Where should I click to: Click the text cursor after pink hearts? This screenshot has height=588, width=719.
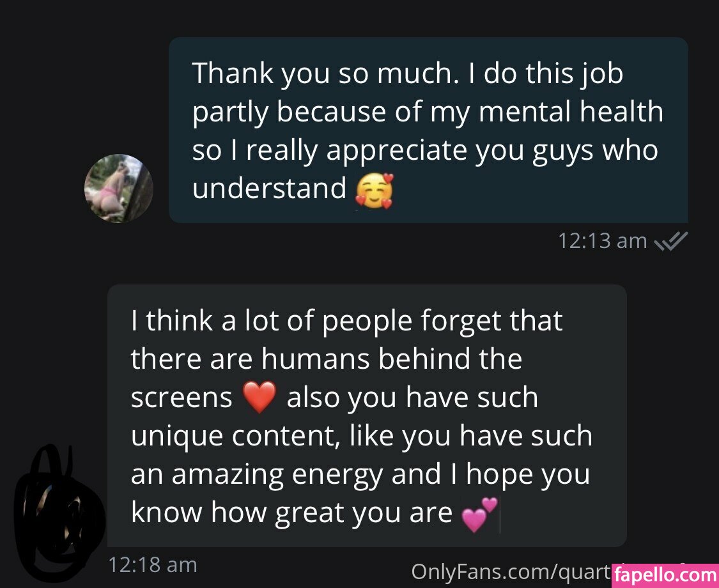point(500,517)
